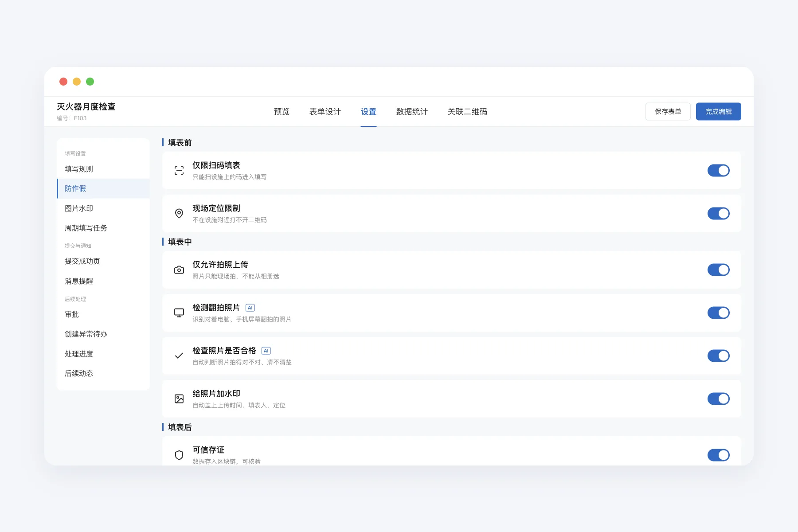This screenshot has width=798, height=532.
Task: Disable the 现场定位限制 toggle
Action: (x=718, y=214)
